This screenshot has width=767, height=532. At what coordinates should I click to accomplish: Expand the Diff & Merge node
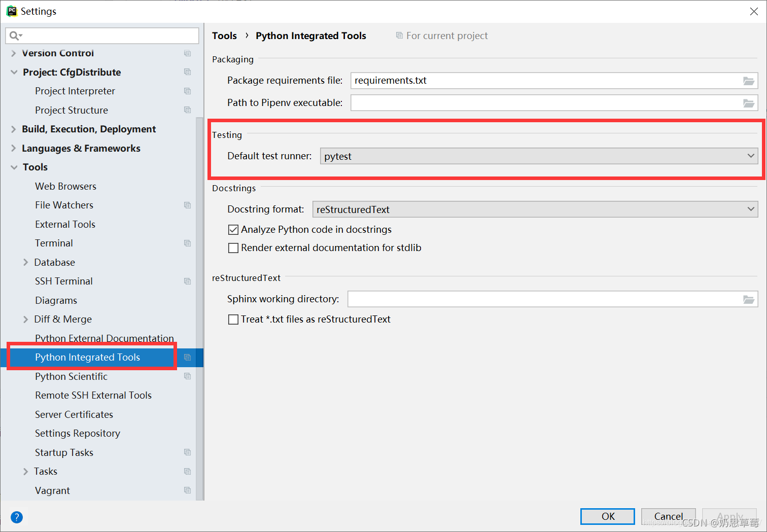pos(25,320)
